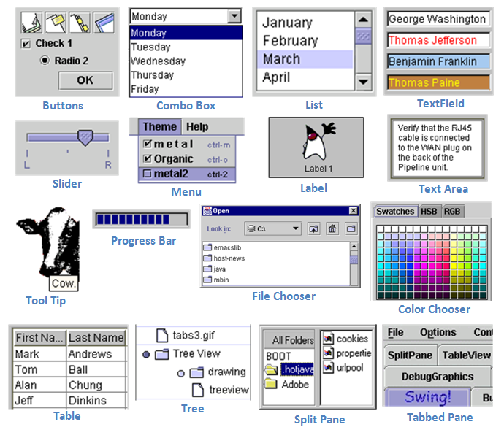
Task: Open the Help menu
Action: 196,127
